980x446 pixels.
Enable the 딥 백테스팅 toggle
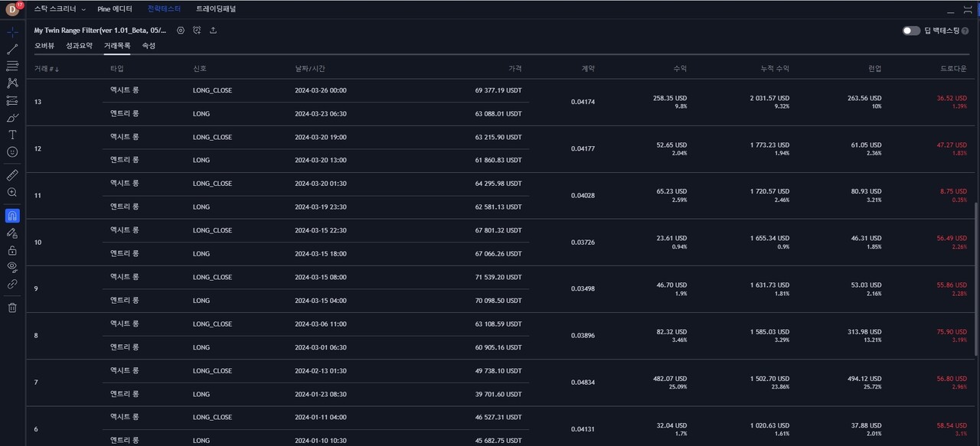point(911,31)
